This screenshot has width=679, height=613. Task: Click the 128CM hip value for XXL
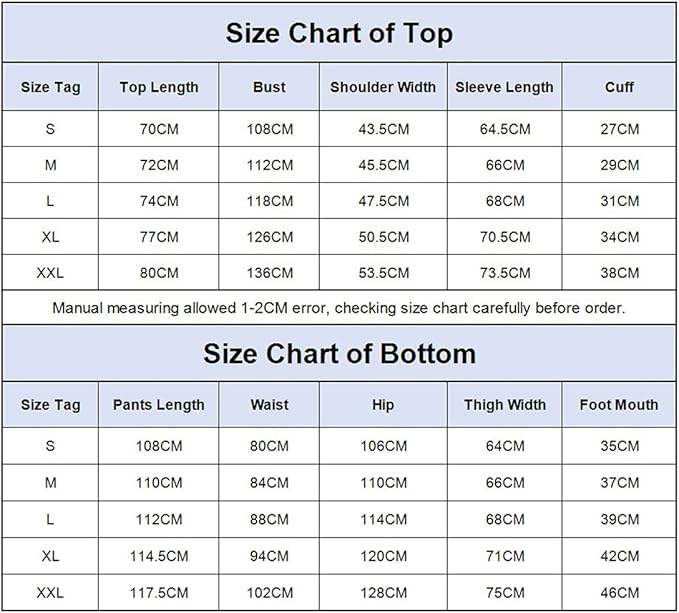[383, 592]
